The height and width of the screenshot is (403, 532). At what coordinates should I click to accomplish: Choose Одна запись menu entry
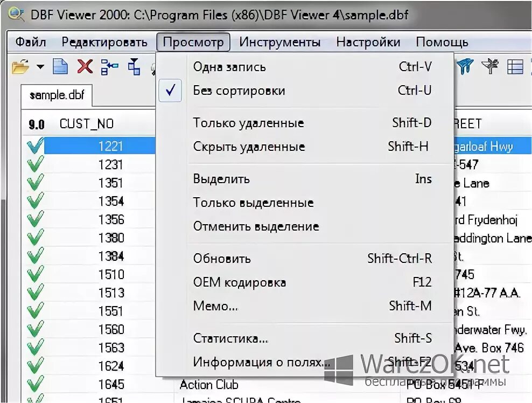(305, 67)
